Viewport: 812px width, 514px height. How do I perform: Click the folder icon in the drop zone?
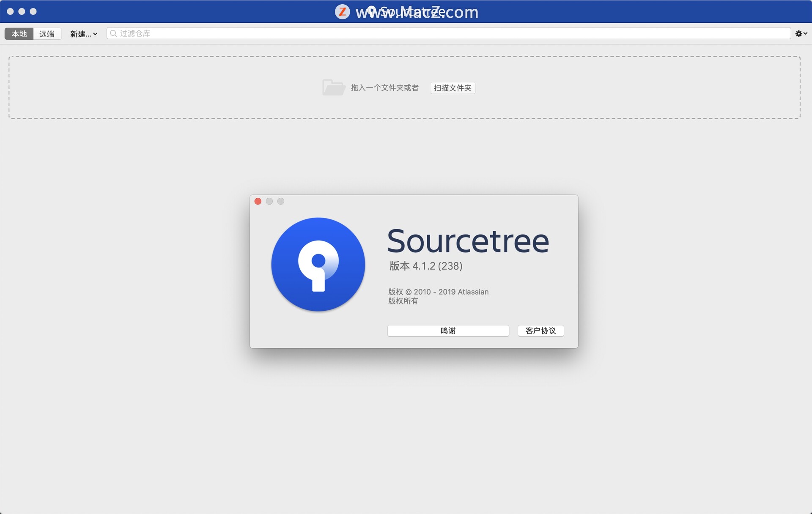click(x=334, y=87)
